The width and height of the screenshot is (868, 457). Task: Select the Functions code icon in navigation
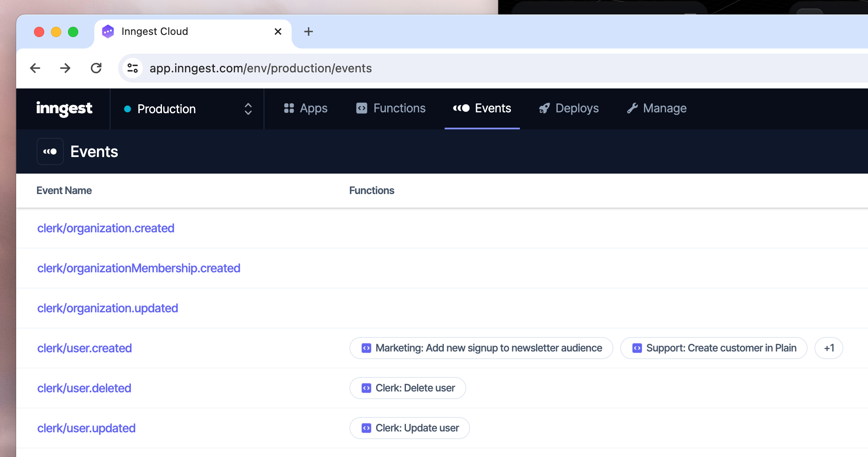pos(362,108)
